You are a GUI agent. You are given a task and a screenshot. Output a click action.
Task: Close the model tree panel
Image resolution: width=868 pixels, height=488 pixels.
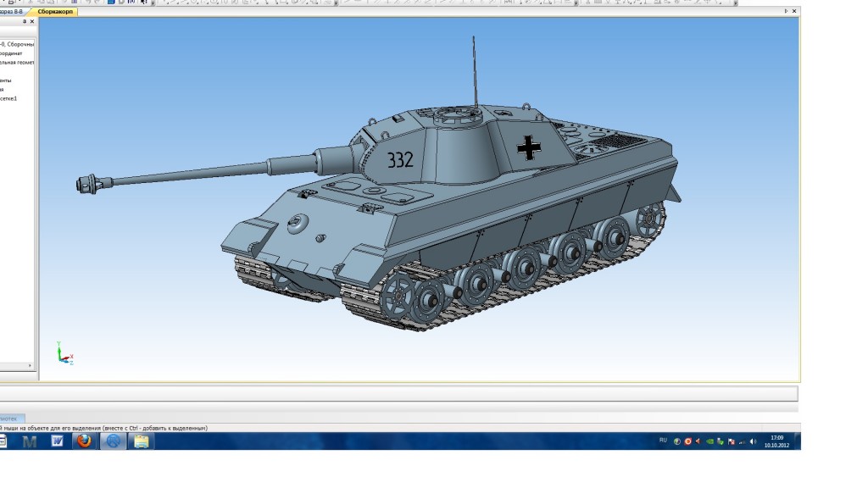click(x=32, y=21)
